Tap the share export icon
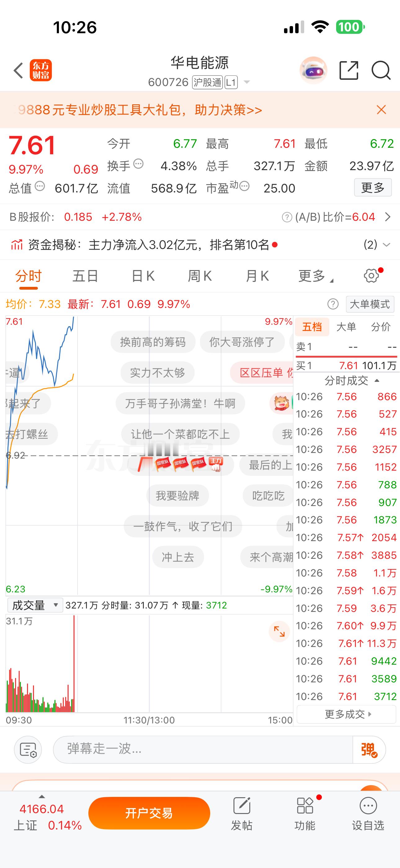Screen dimensions: 400x868 pos(349,70)
